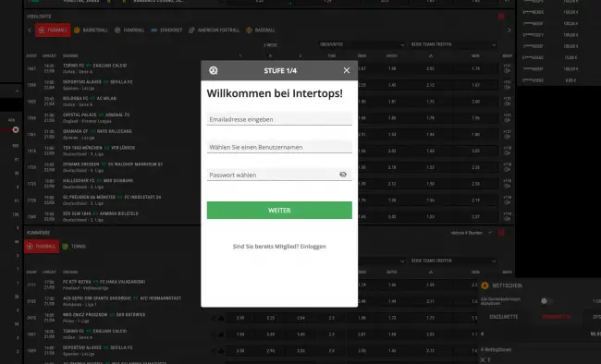
Task: Open MKS Znicz Pruszkow vs GKS Katowice match
Action: 104,315
